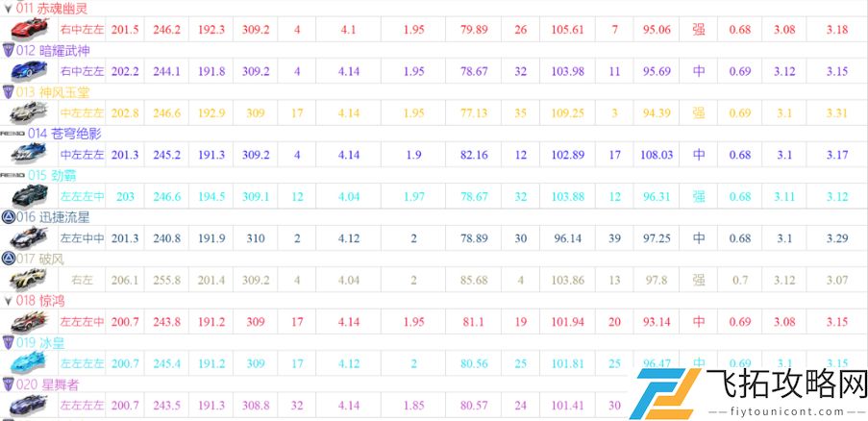Image resolution: width=868 pixels, height=421 pixels.
Task: Select the value 105.61 in 赤魂幽灵 row
Action: click(567, 30)
